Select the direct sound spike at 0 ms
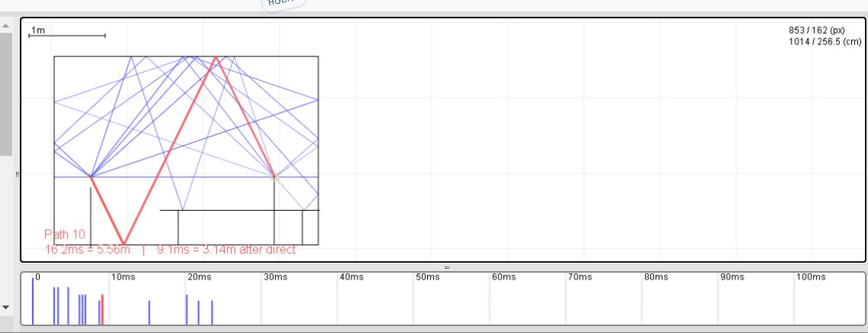This screenshot has height=333, width=868. [x=33, y=302]
